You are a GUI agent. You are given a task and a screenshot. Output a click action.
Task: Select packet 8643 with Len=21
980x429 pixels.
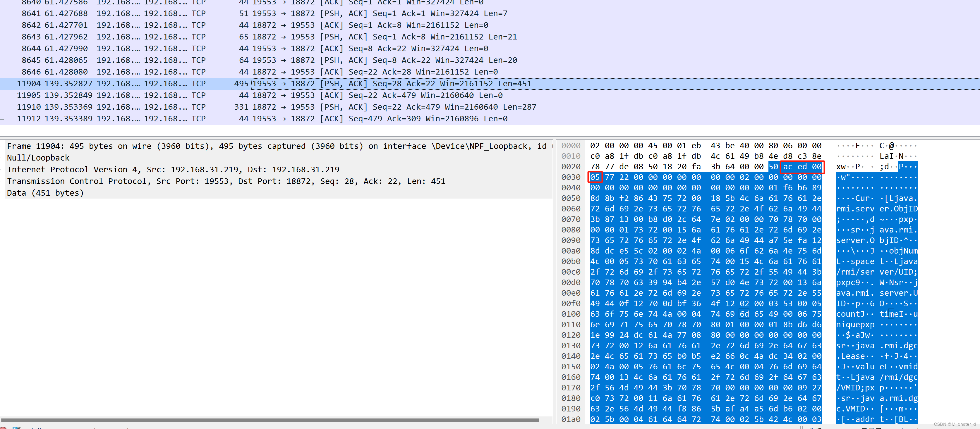[490, 37]
